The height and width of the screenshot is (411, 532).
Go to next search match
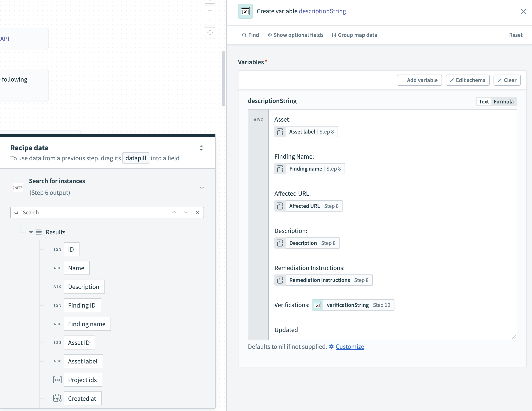coord(186,212)
